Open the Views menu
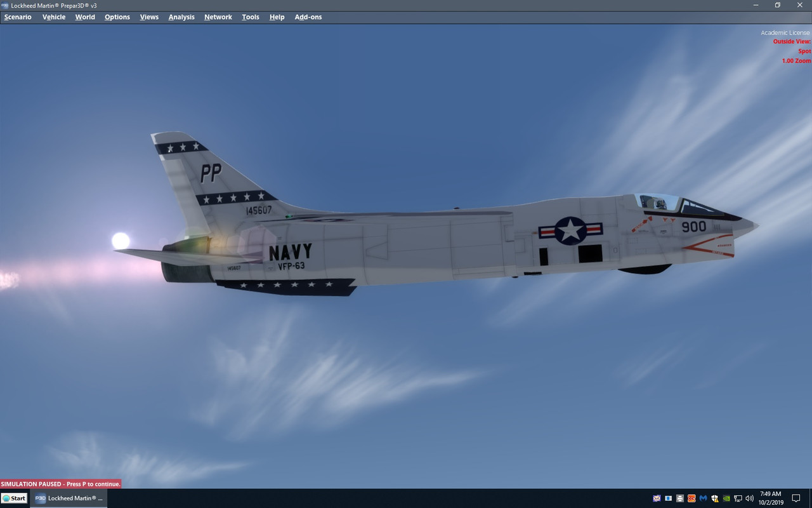This screenshot has width=812, height=508. (x=149, y=17)
